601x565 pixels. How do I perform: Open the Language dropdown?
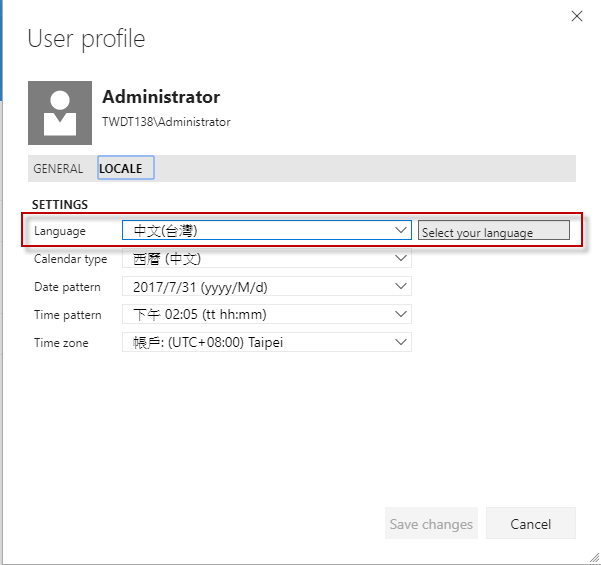(x=266, y=231)
